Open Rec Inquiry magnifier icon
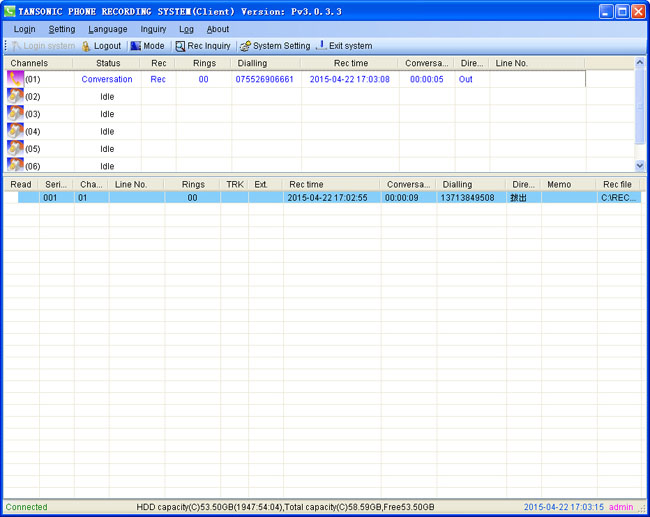The width and height of the screenshot is (650, 517). click(180, 46)
